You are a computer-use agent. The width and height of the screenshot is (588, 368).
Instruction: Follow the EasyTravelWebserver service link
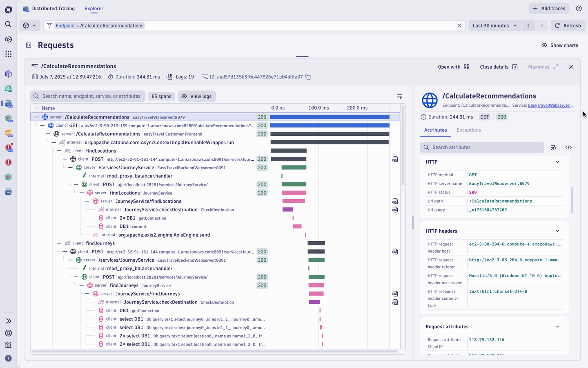[x=550, y=105]
